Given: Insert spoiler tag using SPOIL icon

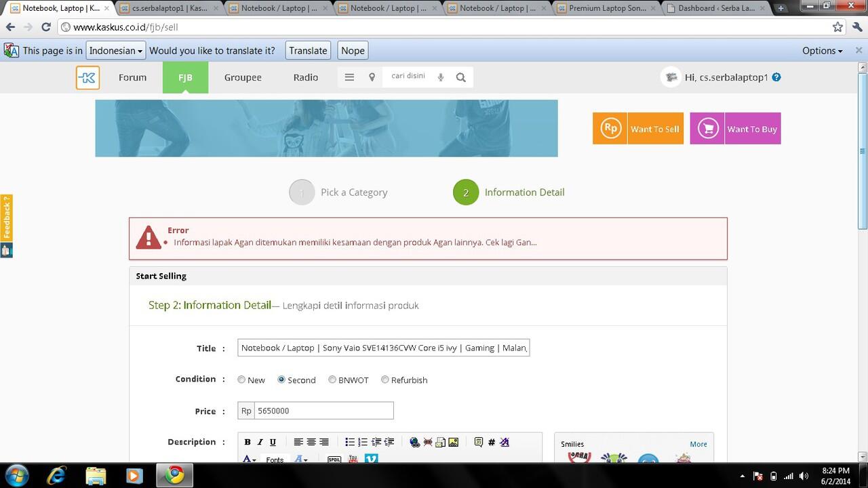Looking at the screenshot, I should point(334,459).
